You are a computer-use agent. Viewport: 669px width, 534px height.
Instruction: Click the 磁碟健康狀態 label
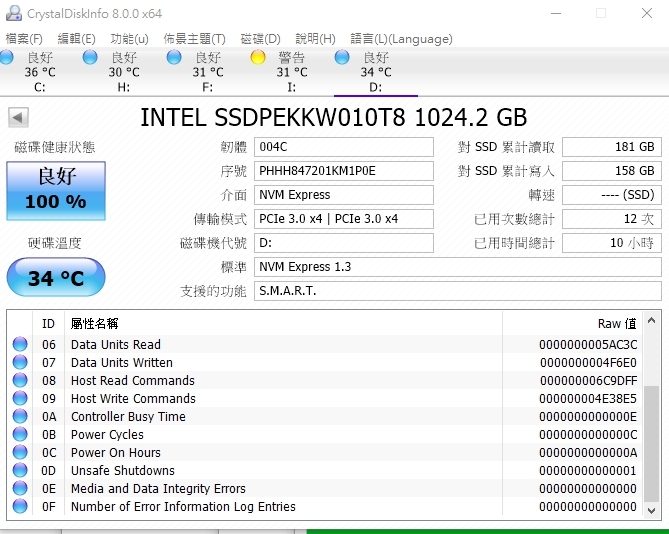[x=55, y=147]
